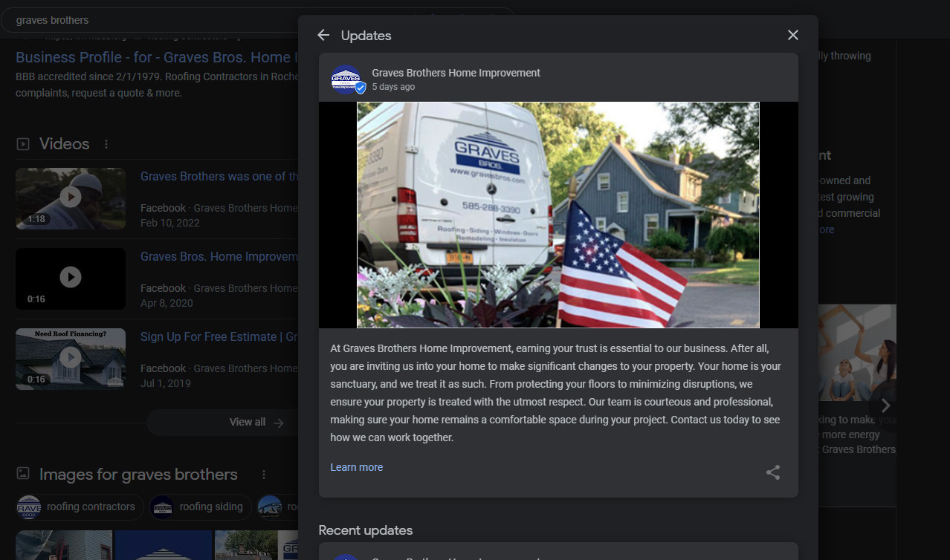
Task: Play the Apr 8, 2020 video
Action: coord(71,278)
